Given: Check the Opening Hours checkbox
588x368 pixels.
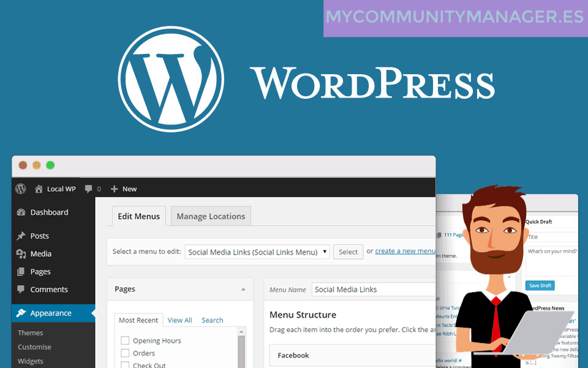Looking at the screenshot, I should [x=125, y=340].
